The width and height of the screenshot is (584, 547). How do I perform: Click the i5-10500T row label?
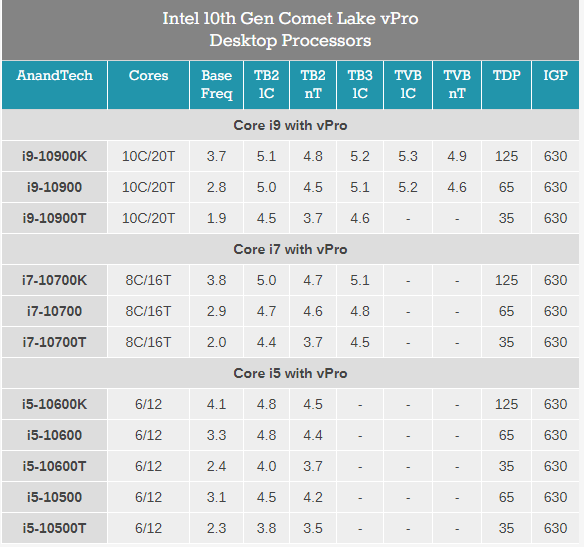[54, 528]
